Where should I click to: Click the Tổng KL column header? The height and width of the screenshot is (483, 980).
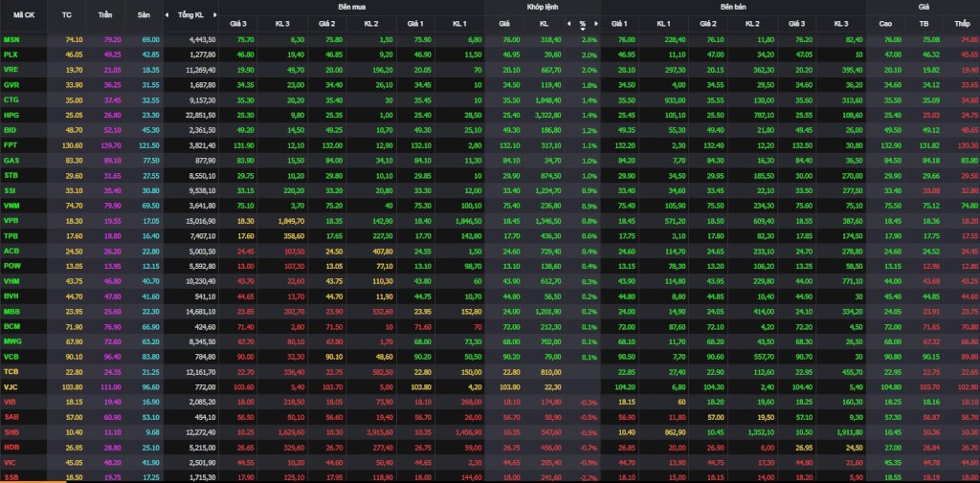click(190, 15)
